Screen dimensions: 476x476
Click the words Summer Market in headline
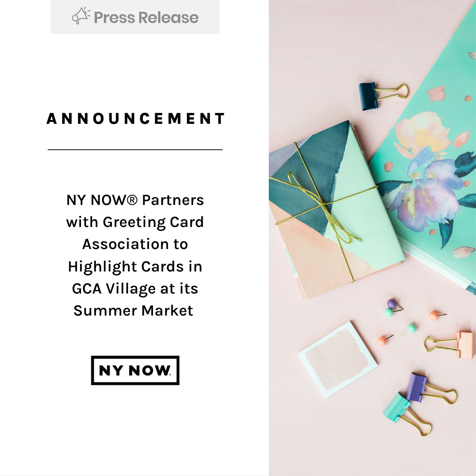[133, 311]
